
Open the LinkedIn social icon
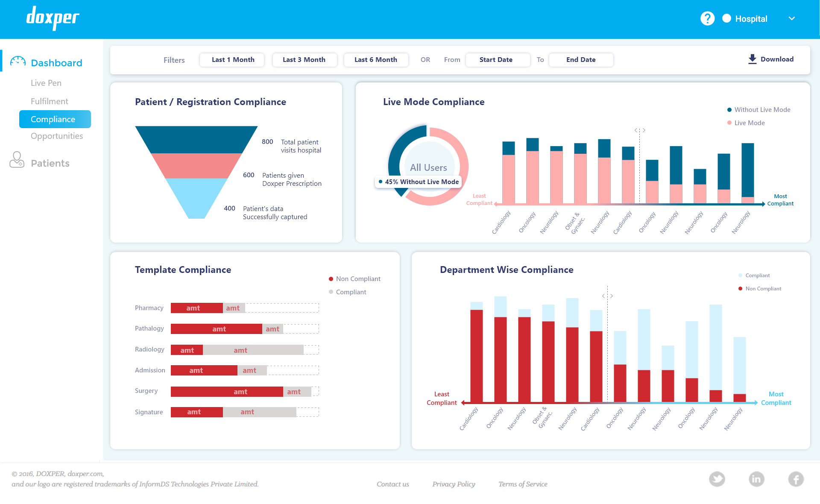756,479
